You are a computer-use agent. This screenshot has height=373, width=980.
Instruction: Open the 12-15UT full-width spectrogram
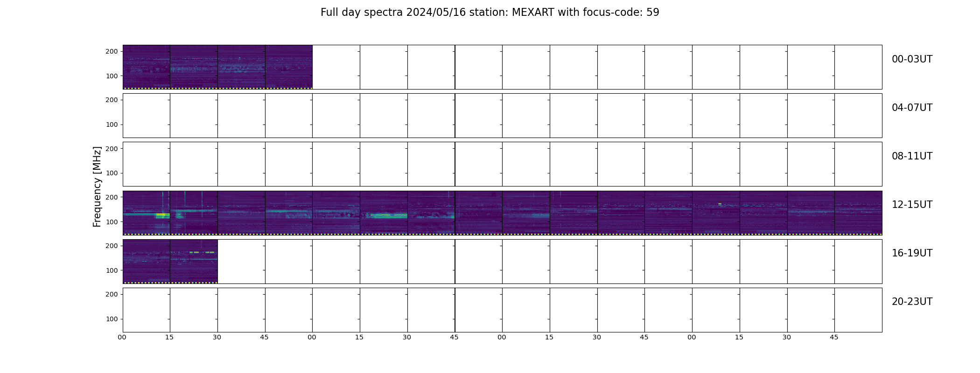pos(502,213)
